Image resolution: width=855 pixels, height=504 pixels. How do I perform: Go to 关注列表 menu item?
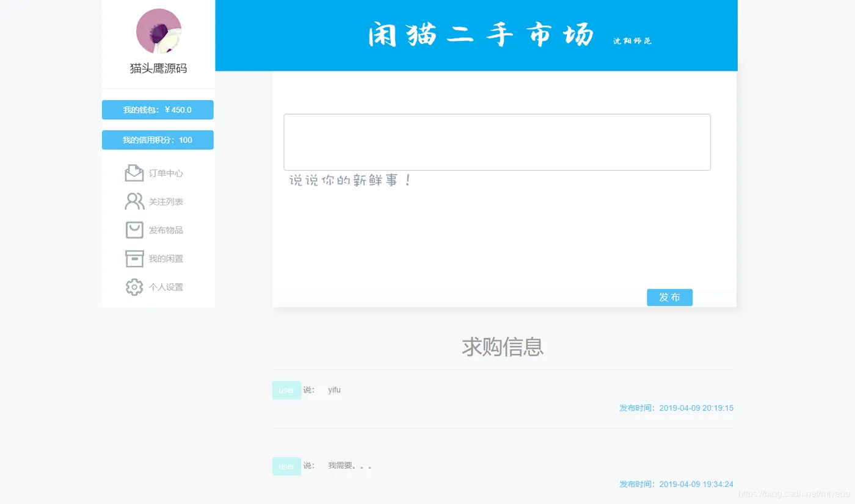(x=166, y=202)
